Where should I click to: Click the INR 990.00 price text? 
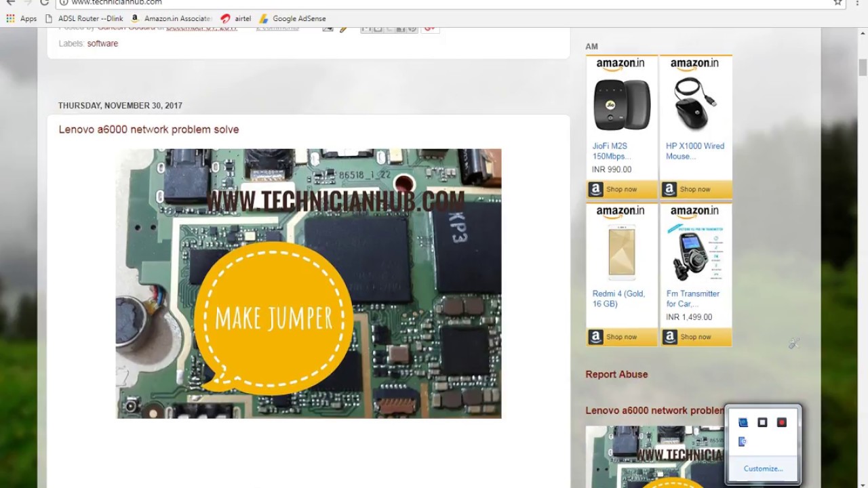(612, 169)
